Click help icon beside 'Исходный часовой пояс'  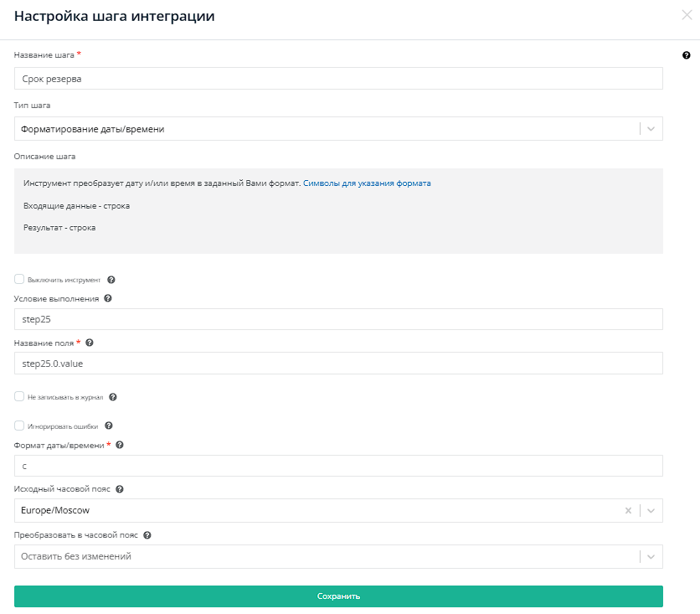(x=120, y=489)
